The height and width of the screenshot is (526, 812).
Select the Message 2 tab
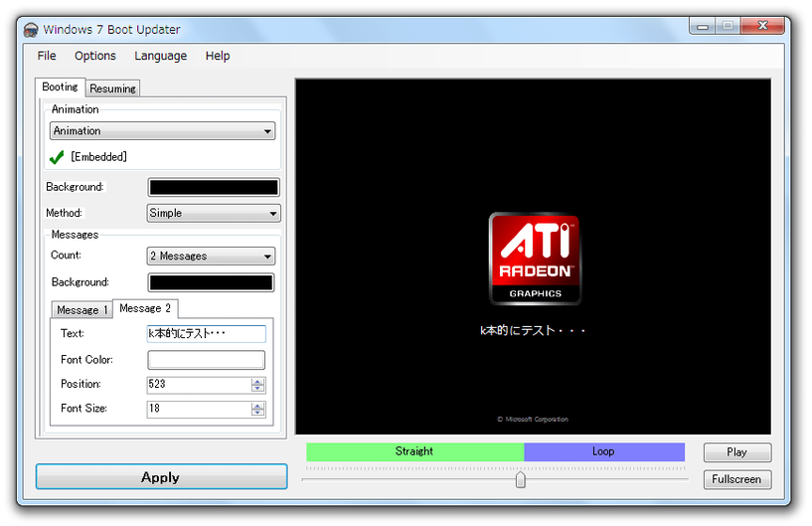[145, 308]
